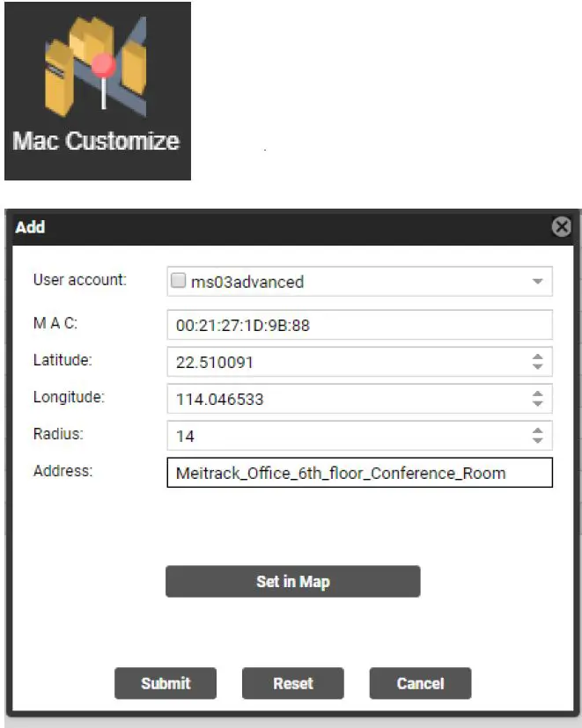
Task: Lower the Radius value by one step
Action: coord(537,441)
